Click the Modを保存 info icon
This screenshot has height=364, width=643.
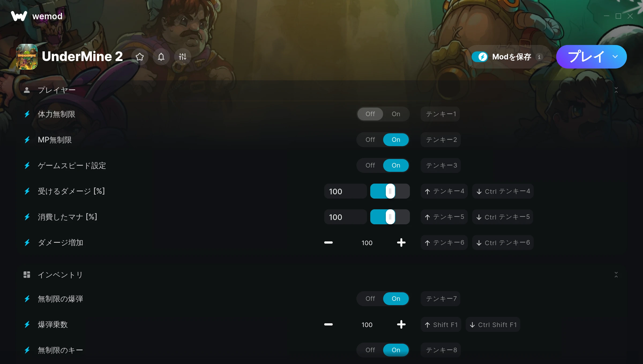tap(539, 57)
